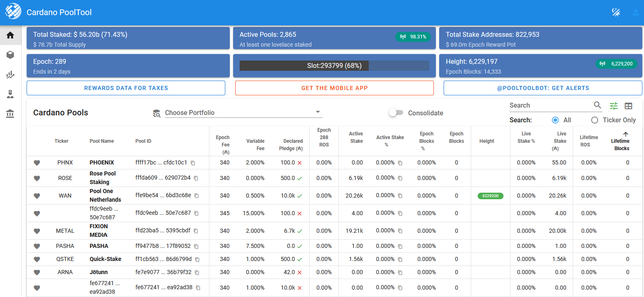The height and width of the screenshot is (297, 644).
Task: Click Rewards Data For Taxes button
Action: pos(126,88)
